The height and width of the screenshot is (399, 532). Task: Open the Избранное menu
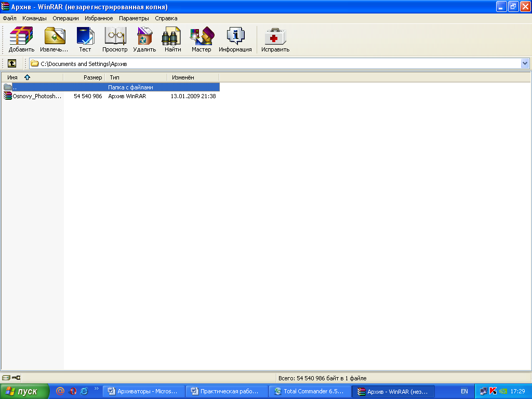point(99,18)
